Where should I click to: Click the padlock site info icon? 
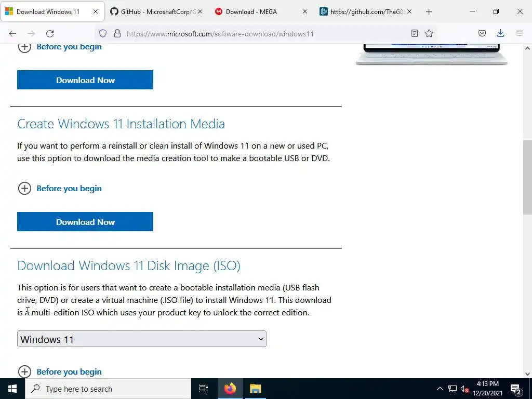[117, 33]
